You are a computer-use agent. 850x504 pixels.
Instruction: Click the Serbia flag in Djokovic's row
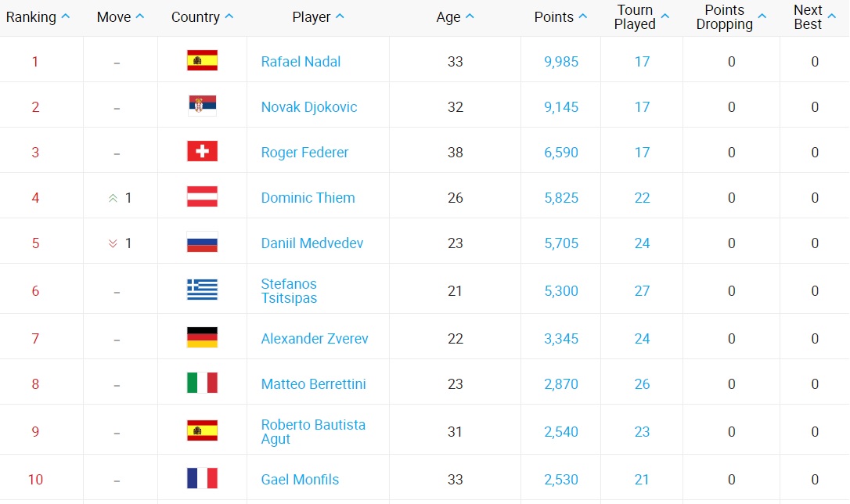pyautogui.click(x=202, y=106)
